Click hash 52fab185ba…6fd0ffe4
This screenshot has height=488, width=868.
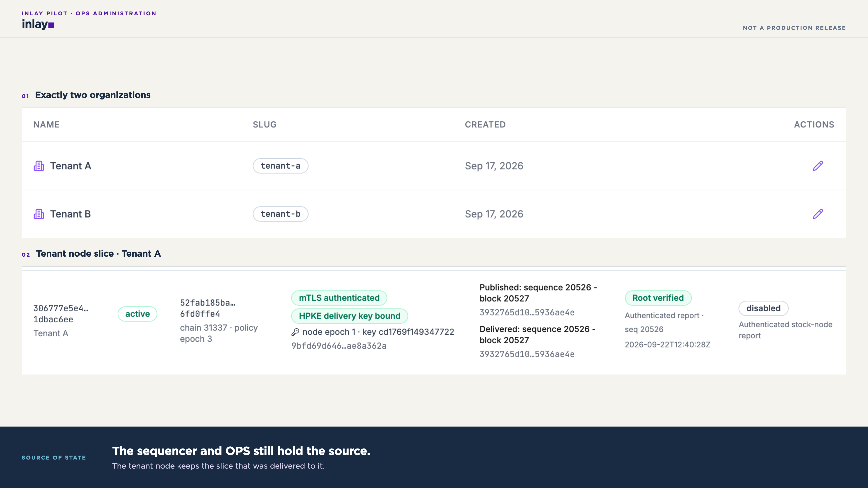tap(208, 308)
